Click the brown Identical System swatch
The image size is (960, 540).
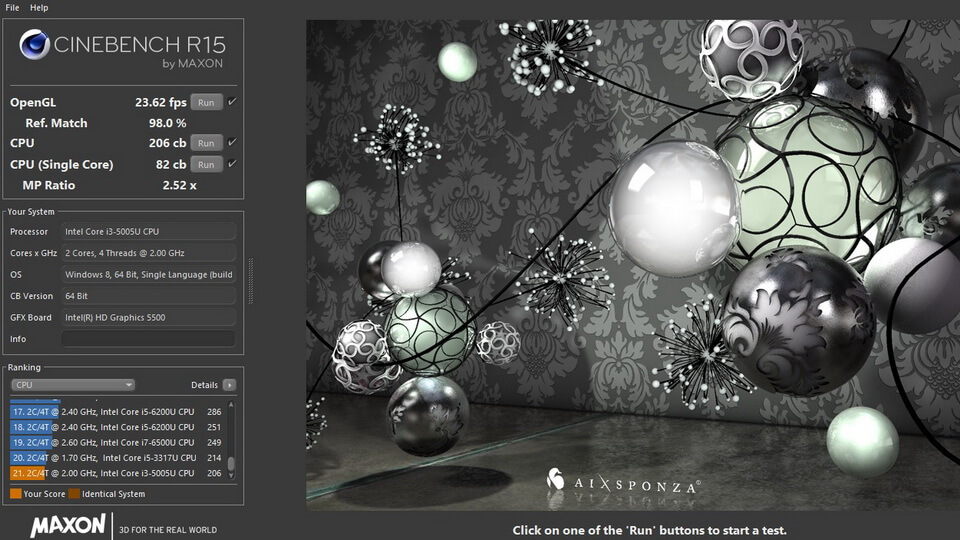pos(74,494)
